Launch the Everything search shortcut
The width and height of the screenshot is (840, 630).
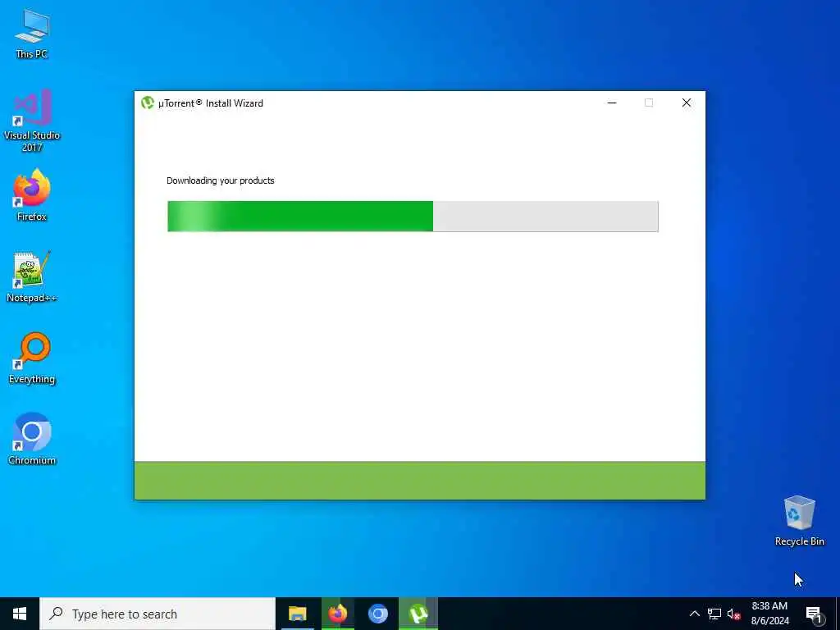(x=32, y=358)
